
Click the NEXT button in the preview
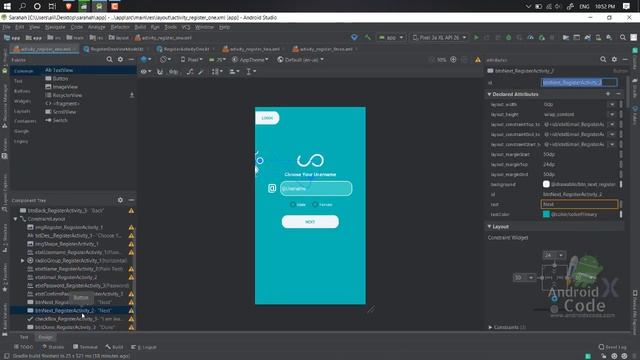[x=310, y=222]
